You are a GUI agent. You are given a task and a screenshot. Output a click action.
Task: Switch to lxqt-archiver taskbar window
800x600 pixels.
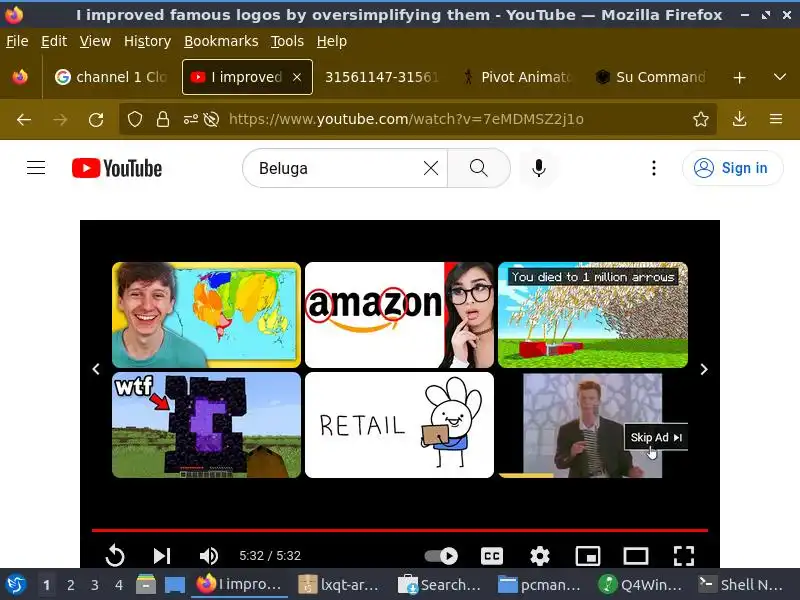pos(340,585)
